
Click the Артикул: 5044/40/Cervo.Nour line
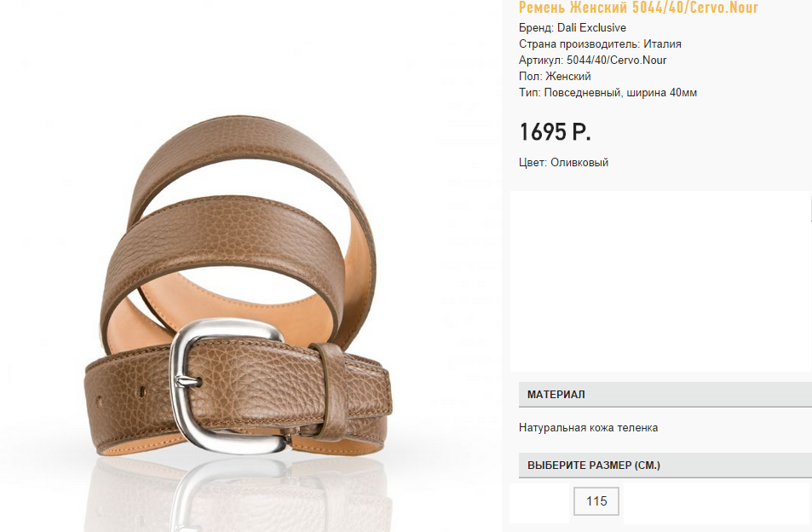(592, 60)
